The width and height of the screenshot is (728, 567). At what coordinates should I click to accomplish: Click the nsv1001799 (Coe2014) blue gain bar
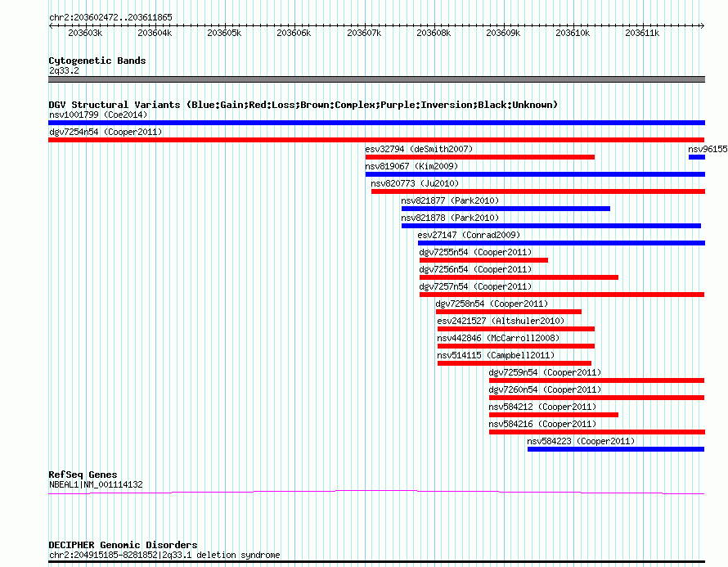click(x=376, y=123)
